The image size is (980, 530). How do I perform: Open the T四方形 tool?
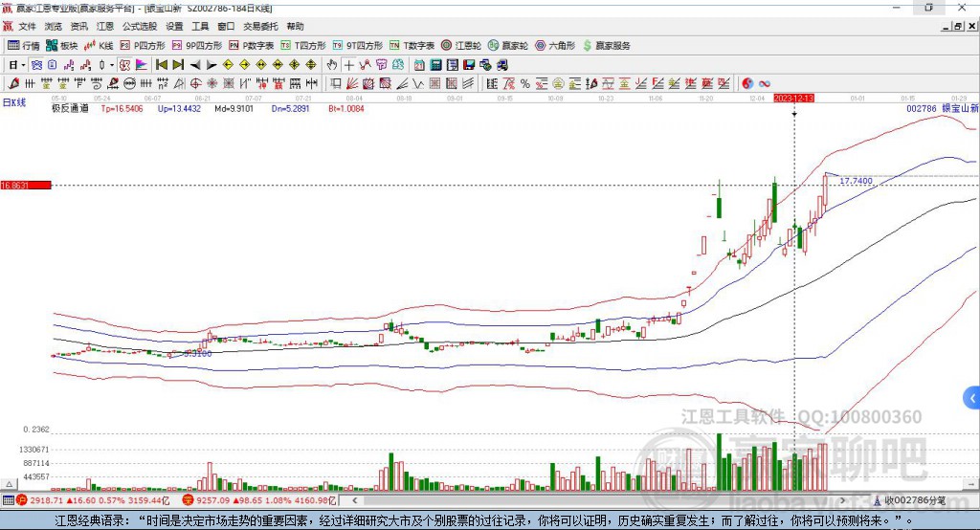coord(303,46)
